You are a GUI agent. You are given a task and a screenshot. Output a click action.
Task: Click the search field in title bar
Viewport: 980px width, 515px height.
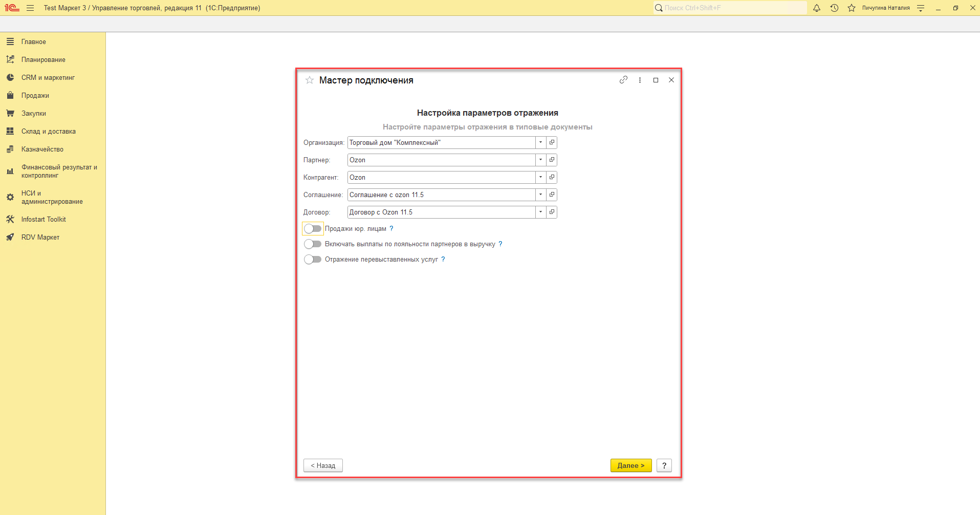[x=732, y=8]
